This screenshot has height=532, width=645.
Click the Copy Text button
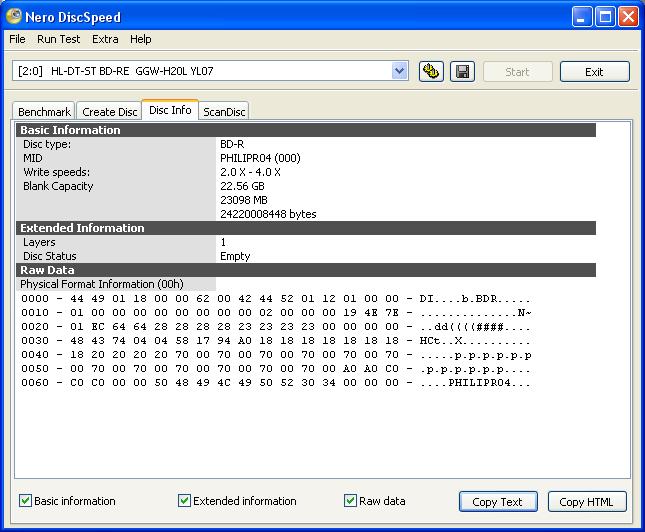tap(498, 502)
